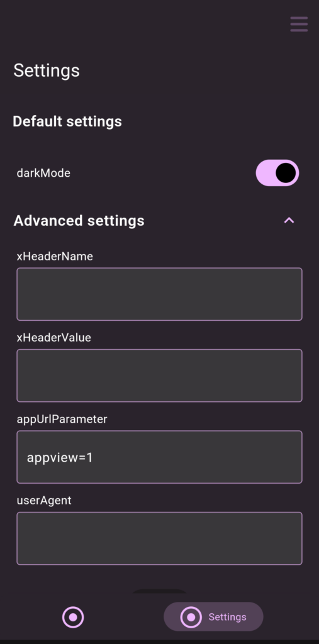Image resolution: width=319 pixels, height=644 pixels.
Task: Select the Settings label in bottom navigation
Action: tap(227, 617)
